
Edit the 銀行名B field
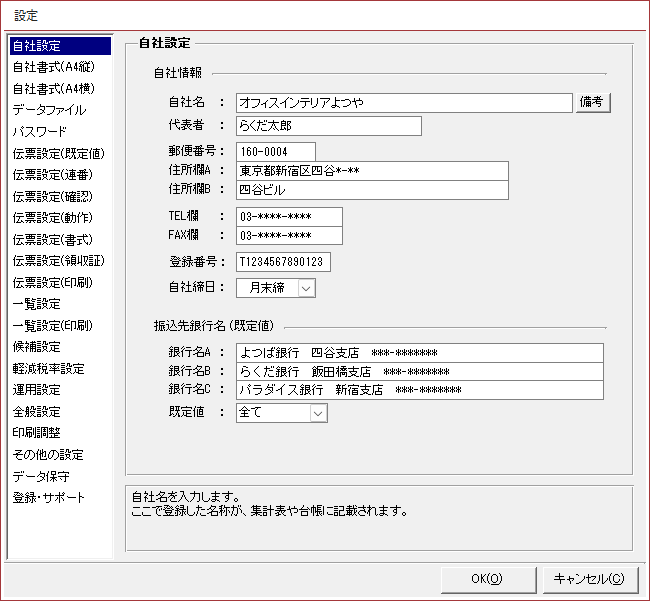coord(419,371)
